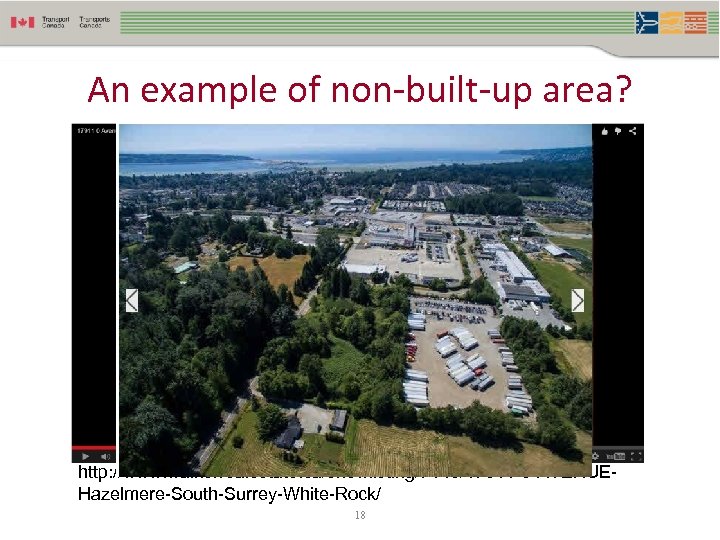Click the orange train icon in header
The image size is (720, 540).
click(696, 22)
